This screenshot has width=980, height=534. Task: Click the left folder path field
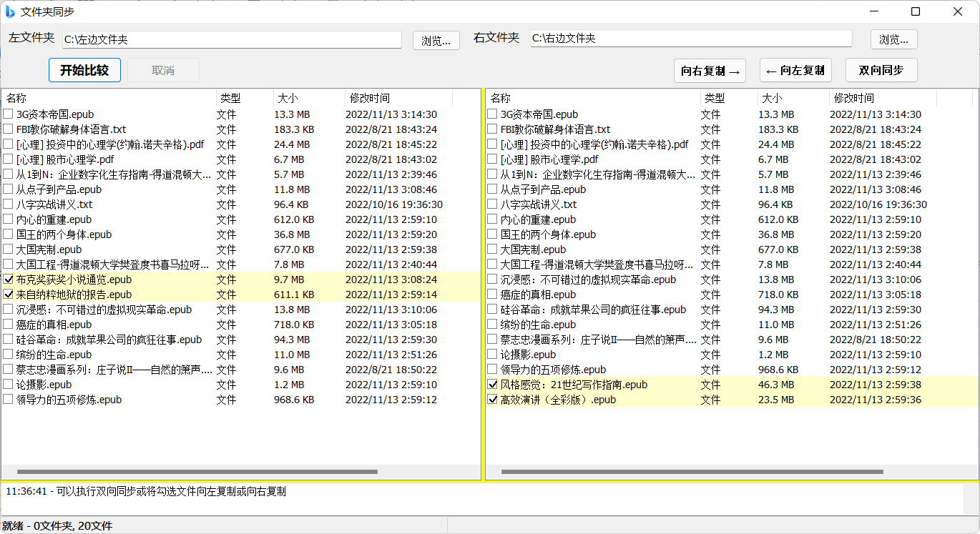232,40
